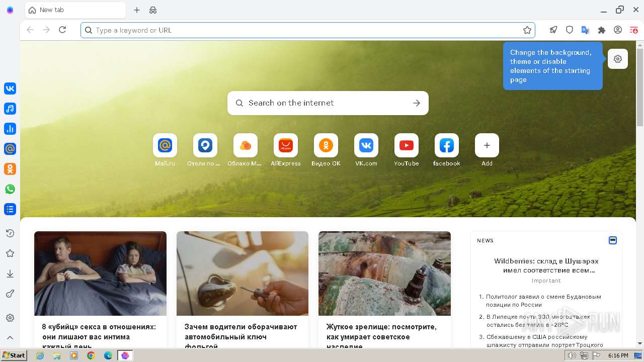Open news item about Политолог and Буданов

(x=543, y=301)
